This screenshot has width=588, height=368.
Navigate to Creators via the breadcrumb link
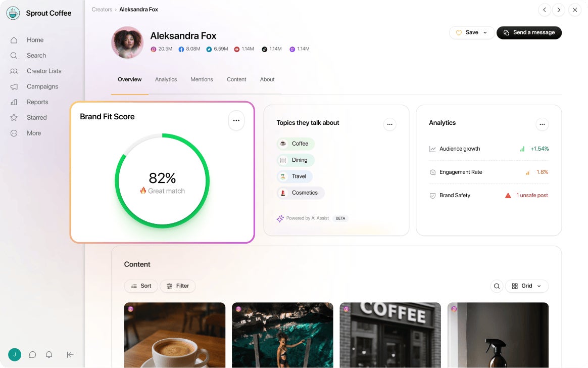point(102,9)
